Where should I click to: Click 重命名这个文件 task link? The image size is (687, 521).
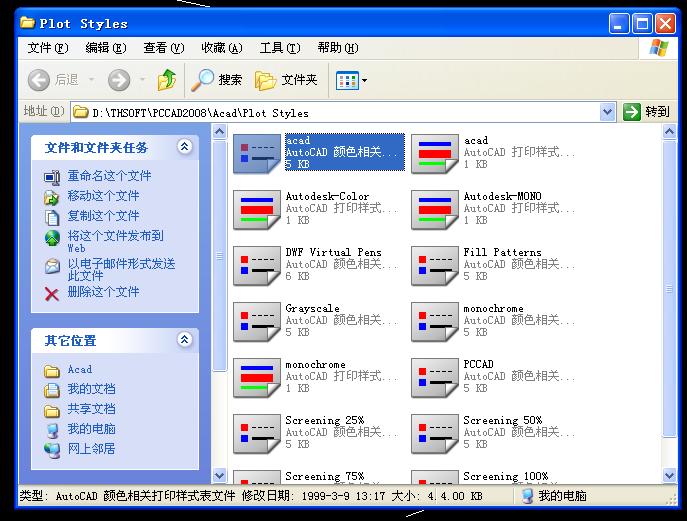tap(109, 176)
